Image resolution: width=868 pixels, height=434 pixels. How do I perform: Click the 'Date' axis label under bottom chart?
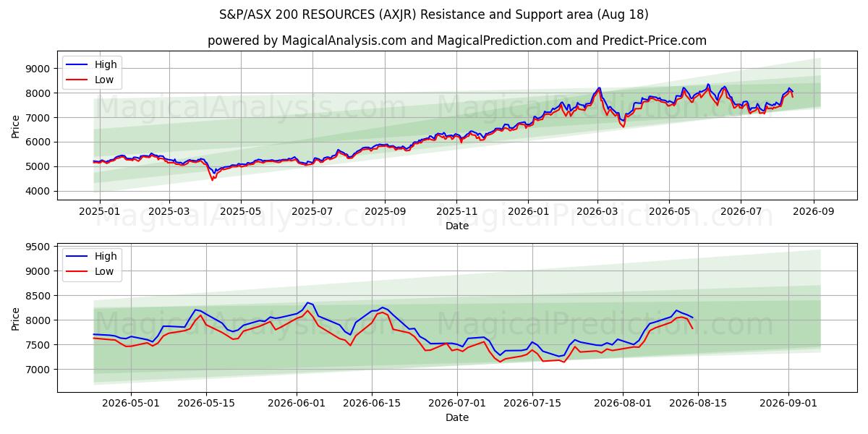click(456, 417)
